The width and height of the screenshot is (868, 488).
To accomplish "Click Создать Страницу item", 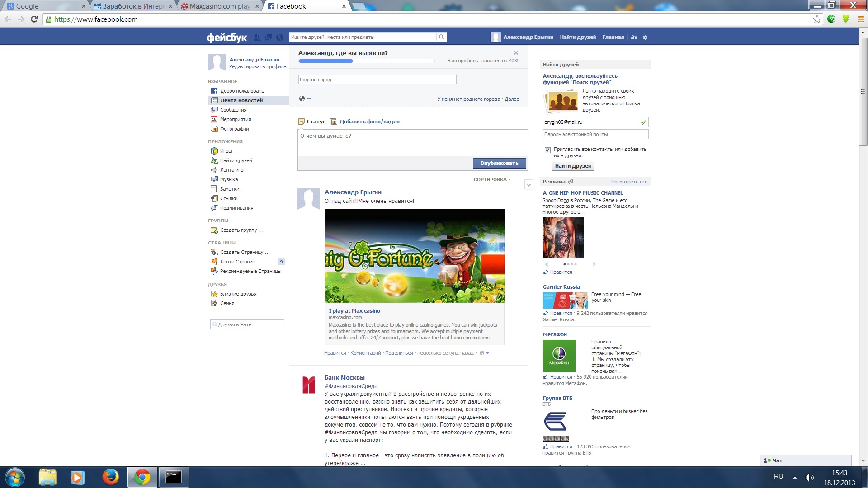I will pos(245,252).
